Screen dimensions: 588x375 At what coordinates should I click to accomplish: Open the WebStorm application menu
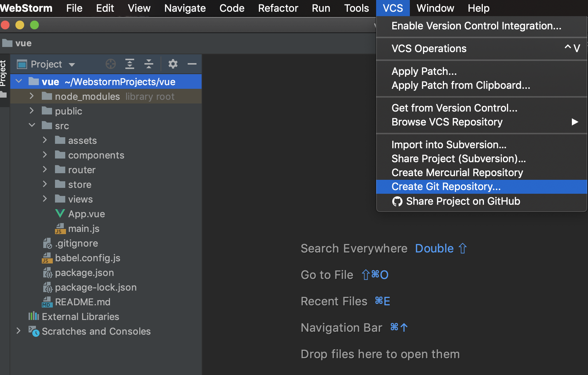point(26,8)
